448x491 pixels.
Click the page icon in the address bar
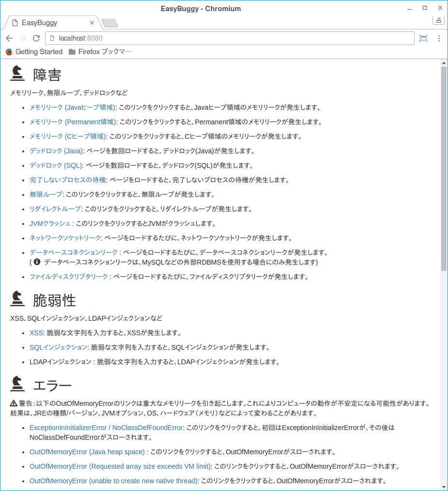click(52, 38)
